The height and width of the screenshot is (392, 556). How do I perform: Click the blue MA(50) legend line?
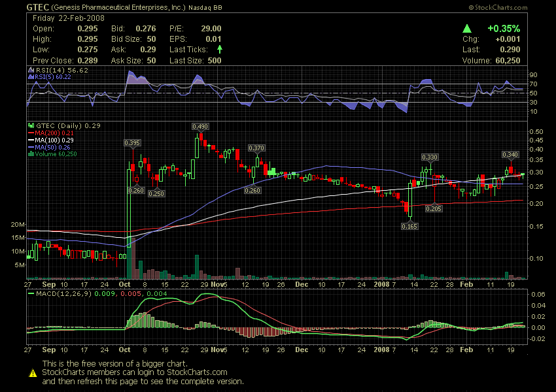[30, 148]
